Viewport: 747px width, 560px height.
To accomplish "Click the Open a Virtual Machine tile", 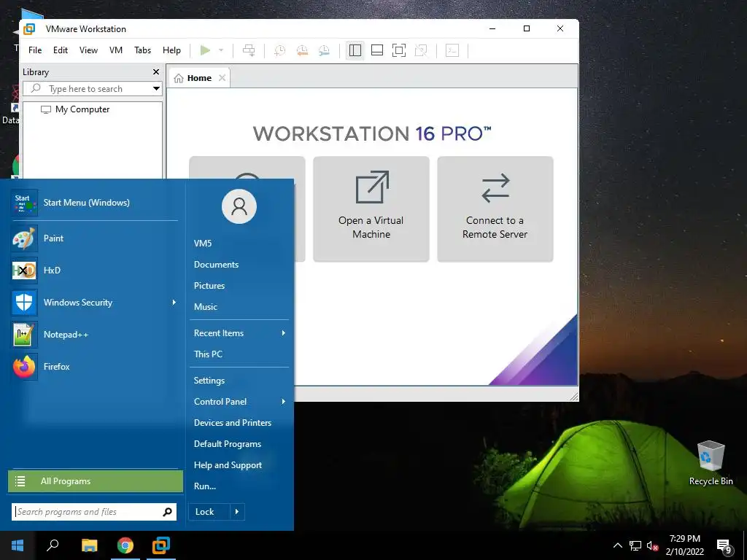I will tap(371, 209).
